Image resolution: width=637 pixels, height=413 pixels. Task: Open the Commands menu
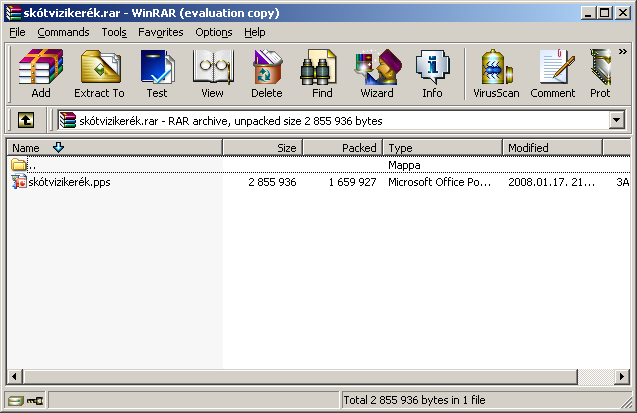63,32
